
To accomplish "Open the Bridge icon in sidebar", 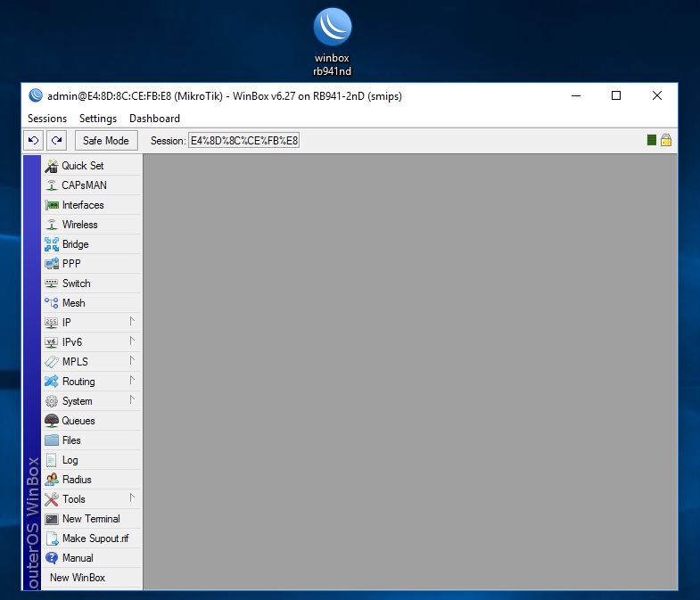I will [52, 244].
